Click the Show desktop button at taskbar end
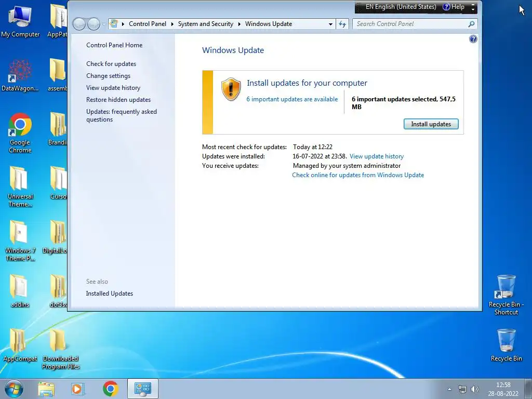 coord(528,389)
